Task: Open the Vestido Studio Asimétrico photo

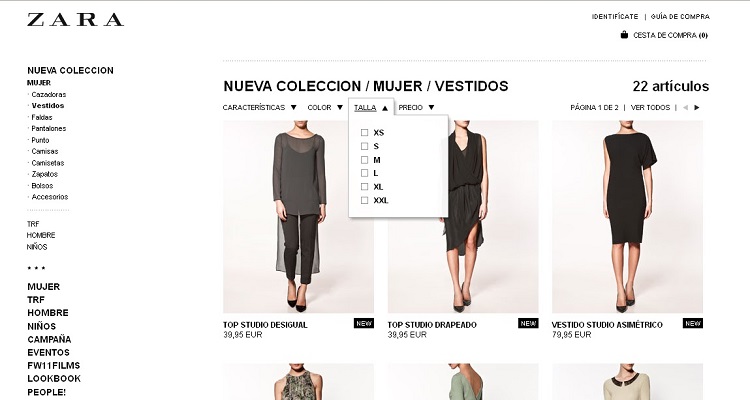Action: (x=628, y=217)
